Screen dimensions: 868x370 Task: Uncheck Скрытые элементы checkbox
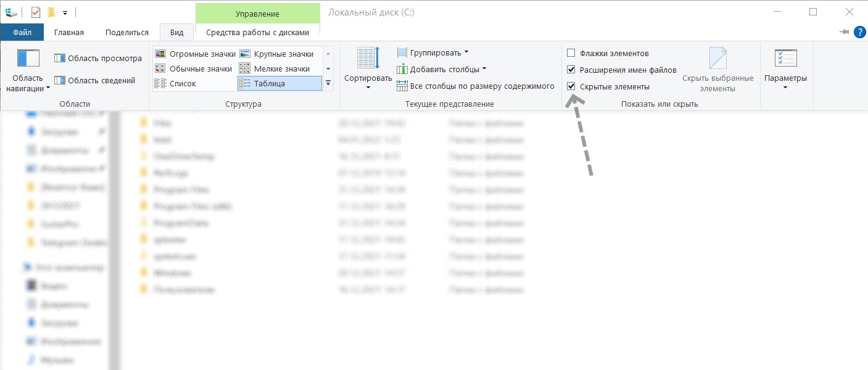pyautogui.click(x=571, y=87)
